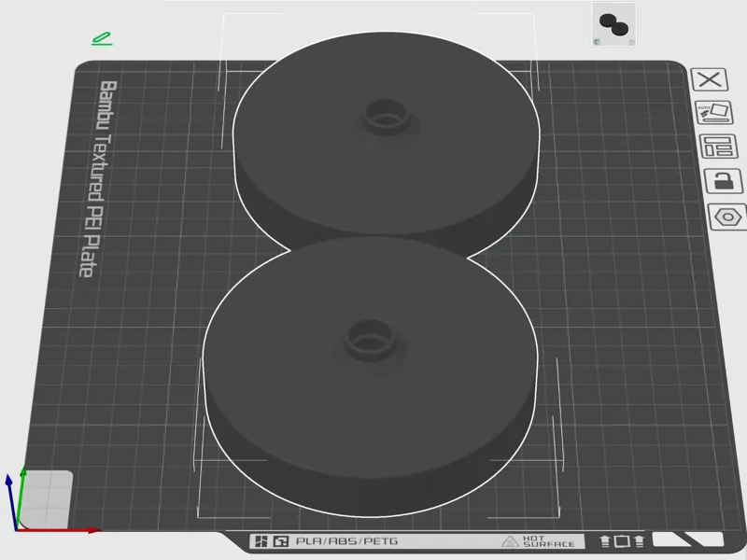Toggle the plate lock padlock icon
Viewport: 747px width, 560px height.
(x=724, y=181)
